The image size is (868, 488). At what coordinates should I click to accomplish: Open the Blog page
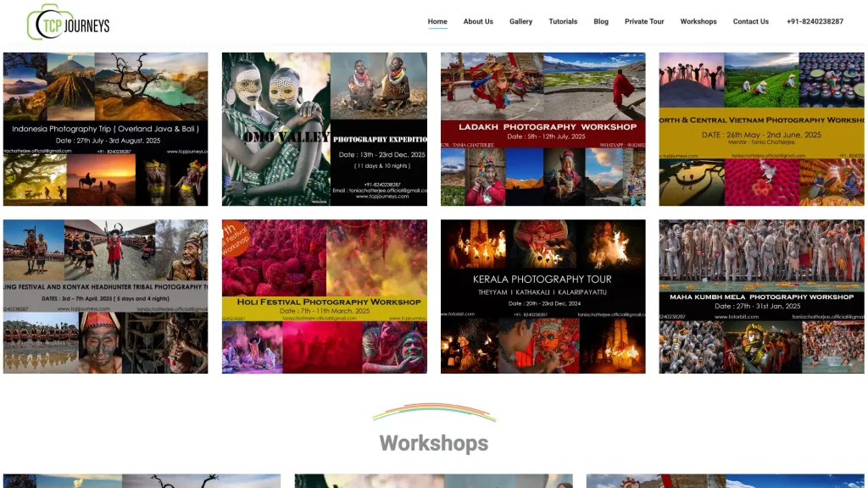pos(601,21)
